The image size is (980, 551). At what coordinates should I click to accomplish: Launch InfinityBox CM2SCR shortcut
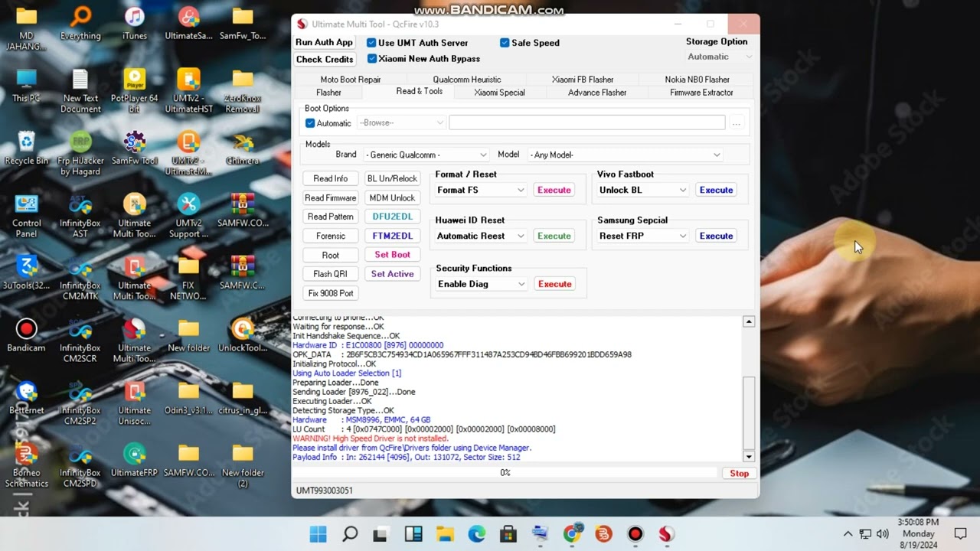80,341
